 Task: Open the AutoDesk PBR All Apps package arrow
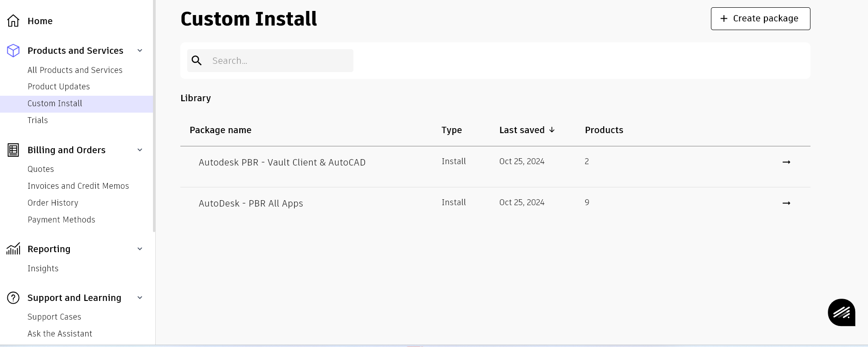786,203
